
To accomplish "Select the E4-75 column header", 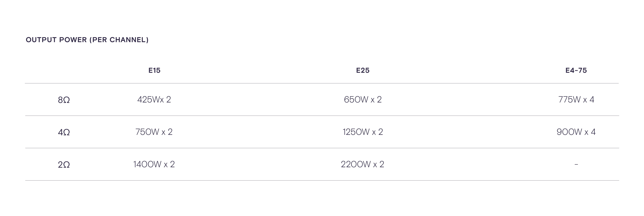I will (576, 70).
